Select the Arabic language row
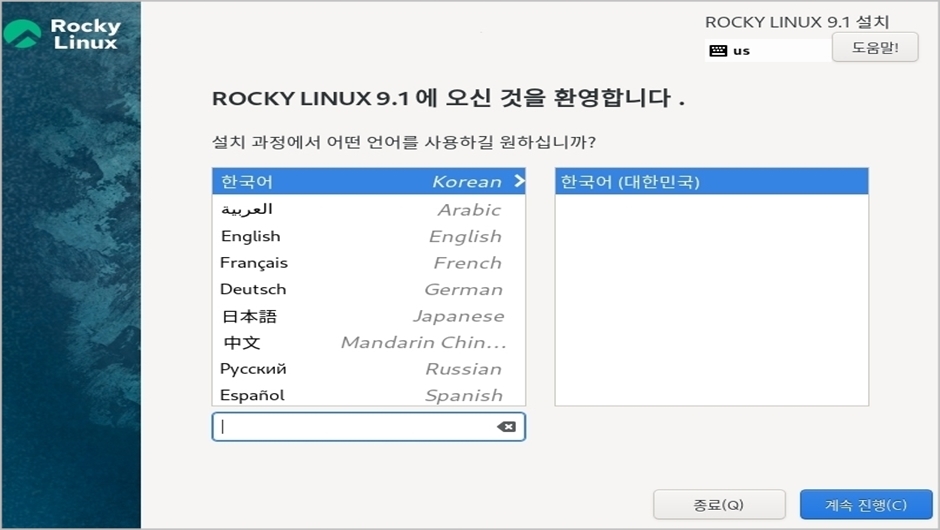This screenshot has width=940, height=530. (x=369, y=209)
